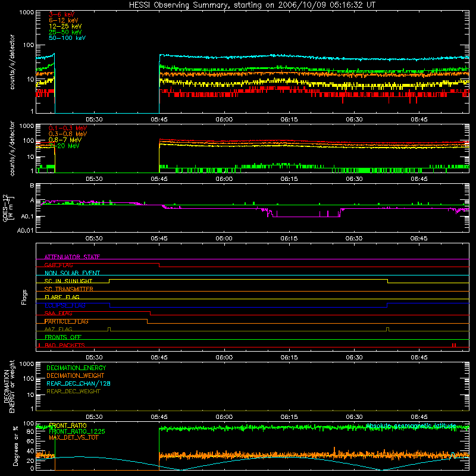Select the 6-12 keV legend label
This screenshot has height=476, width=476.
pos(64,20)
